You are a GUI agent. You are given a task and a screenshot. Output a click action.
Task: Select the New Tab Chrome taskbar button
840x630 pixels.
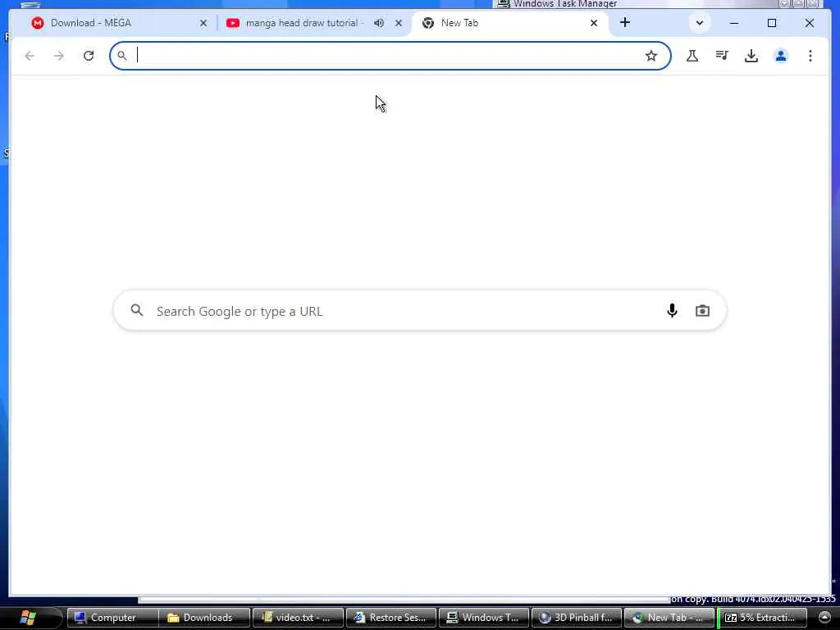(x=669, y=618)
